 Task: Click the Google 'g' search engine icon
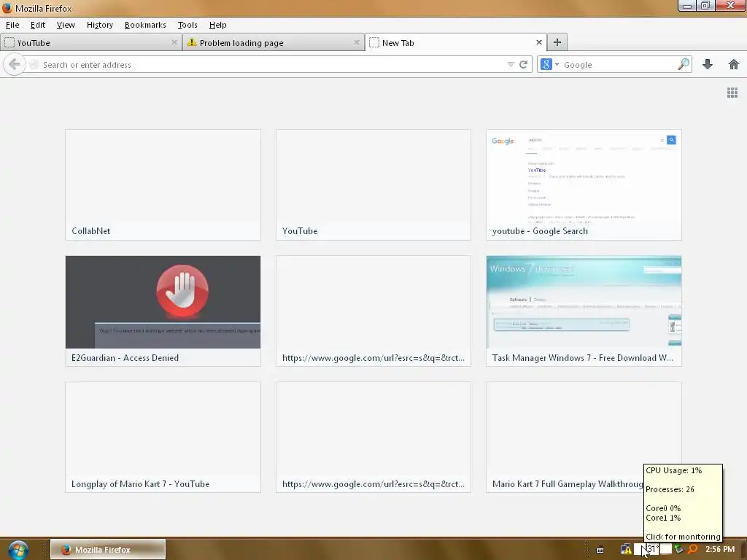pyautogui.click(x=546, y=64)
